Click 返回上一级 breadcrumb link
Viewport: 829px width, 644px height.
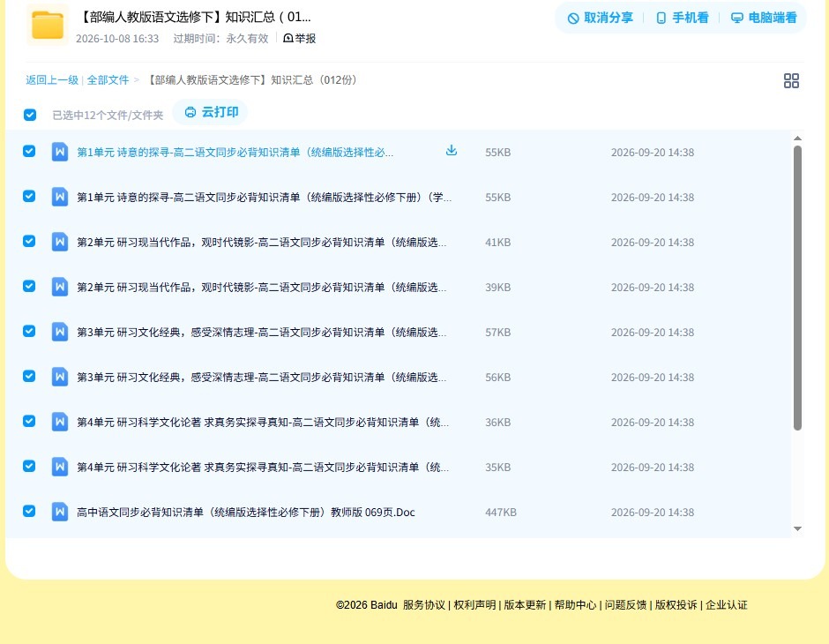[52, 80]
